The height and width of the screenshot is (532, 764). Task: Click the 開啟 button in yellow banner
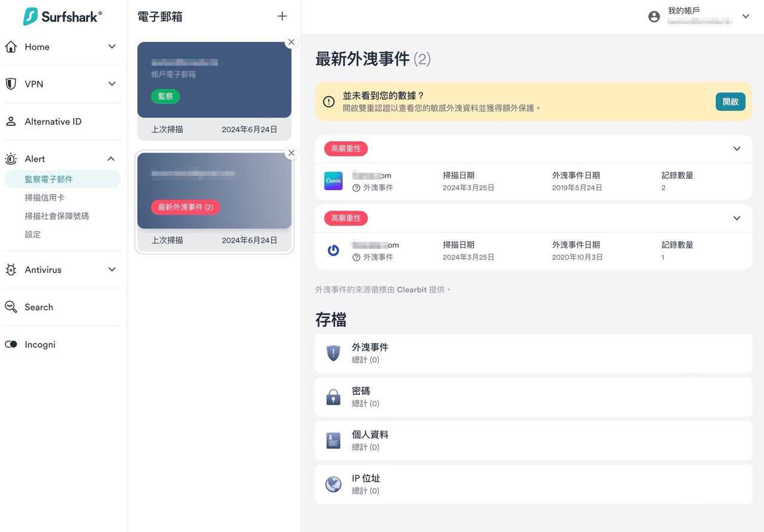click(x=730, y=102)
